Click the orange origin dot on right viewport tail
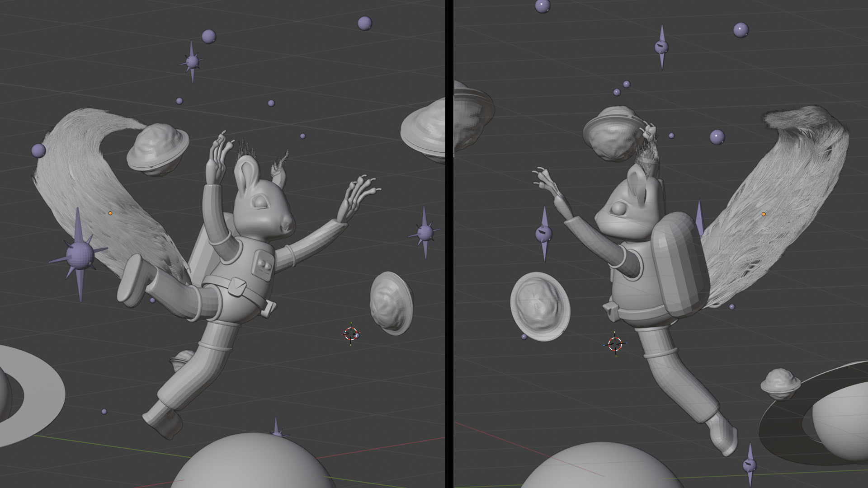The width and height of the screenshot is (868, 488). (764, 214)
